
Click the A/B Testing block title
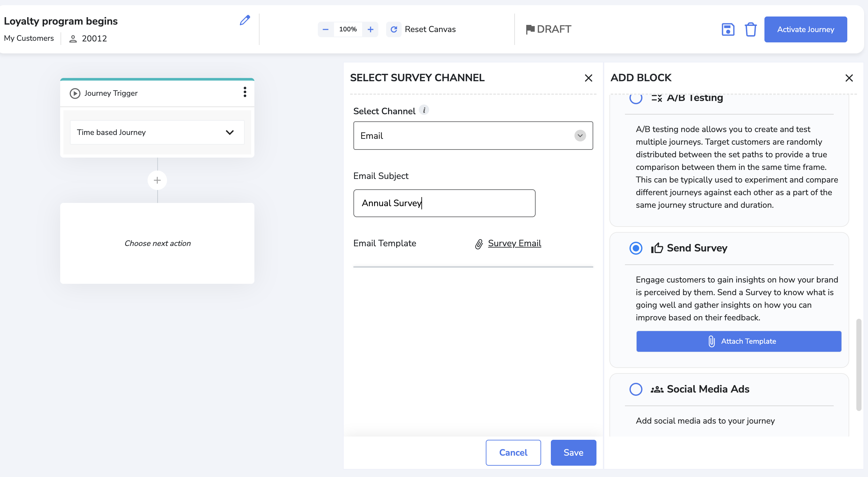[x=695, y=98]
